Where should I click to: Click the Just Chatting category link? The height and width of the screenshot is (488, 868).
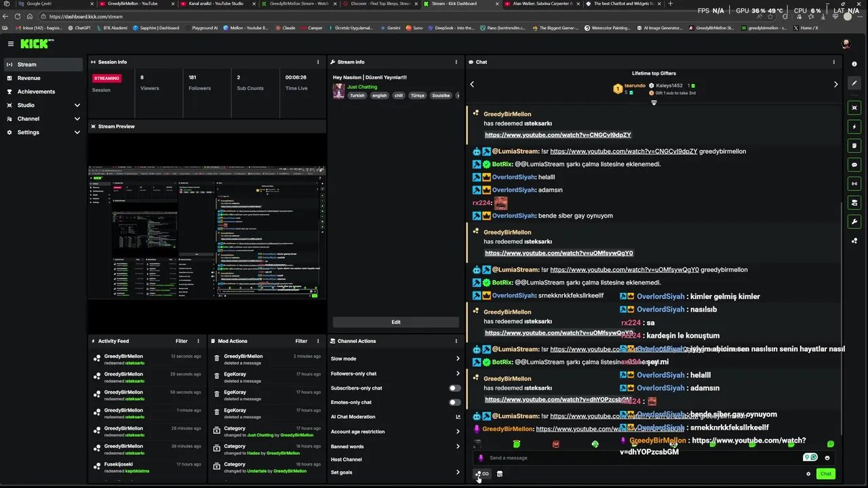(362, 87)
